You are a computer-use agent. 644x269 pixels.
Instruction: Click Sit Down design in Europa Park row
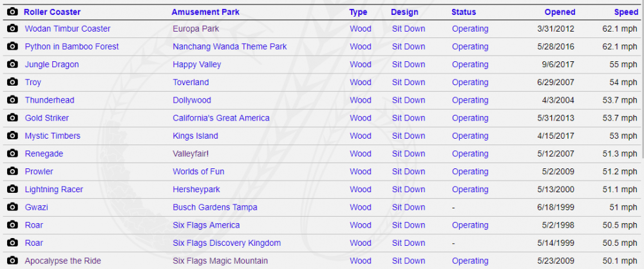[x=409, y=29]
